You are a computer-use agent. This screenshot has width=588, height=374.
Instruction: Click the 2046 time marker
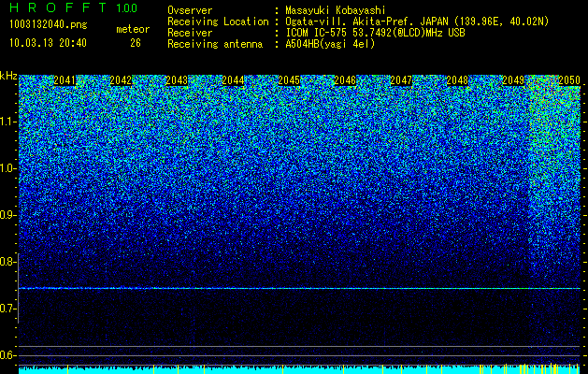pos(345,80)
